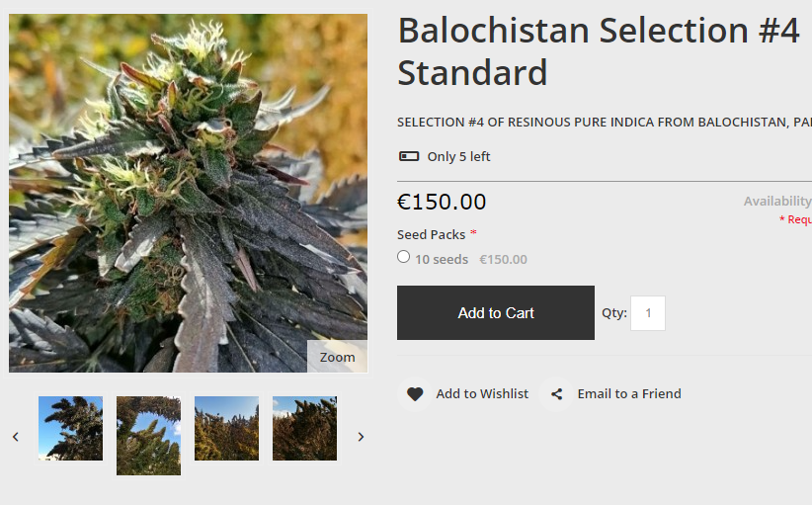Click the 10 seeds option label
The width and height of the screenshot is (812, 505).
click(x=442, y=260)
